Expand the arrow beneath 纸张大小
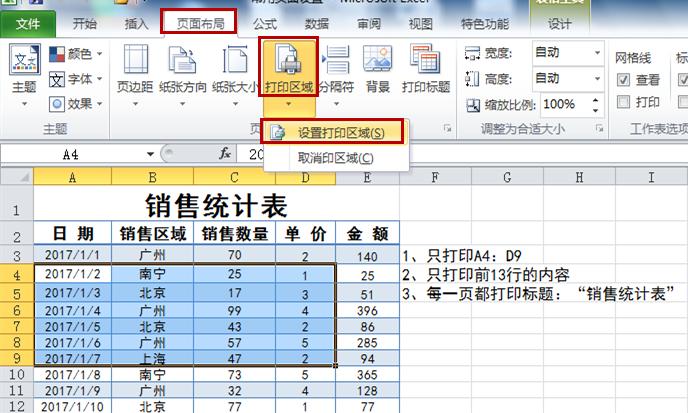Image resolution: width=688 pixels, height=413 pixels. pyautogui.click(x=235, y=104)
